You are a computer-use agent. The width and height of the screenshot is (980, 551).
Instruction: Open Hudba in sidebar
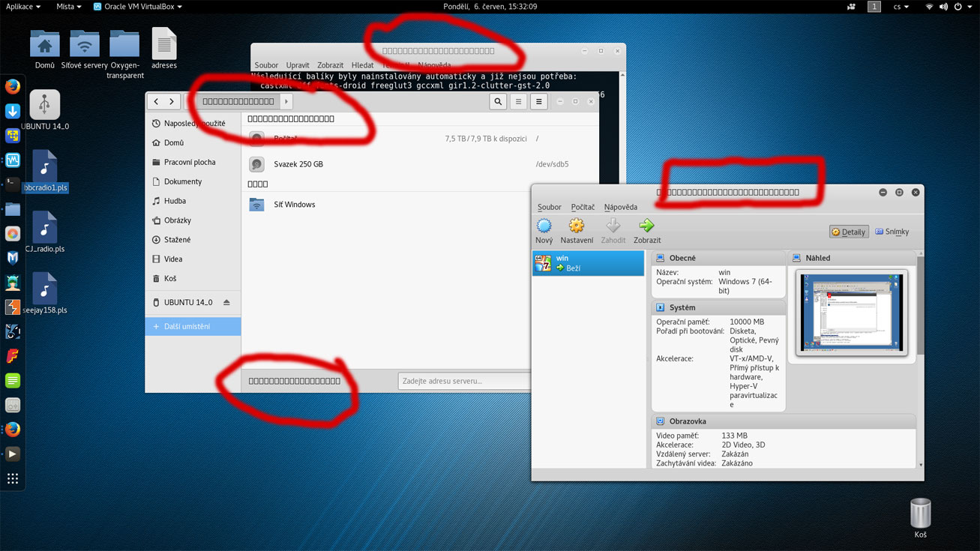click(193, 201)
